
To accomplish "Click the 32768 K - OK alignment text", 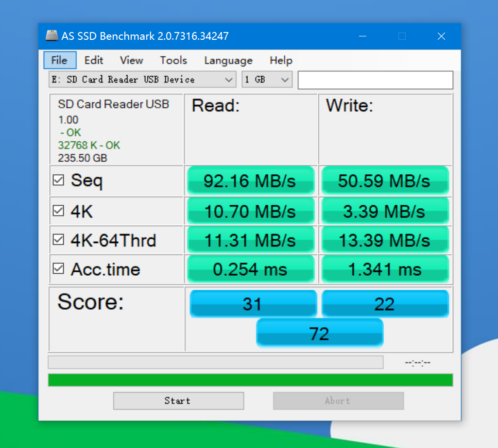I will [89, 145].
